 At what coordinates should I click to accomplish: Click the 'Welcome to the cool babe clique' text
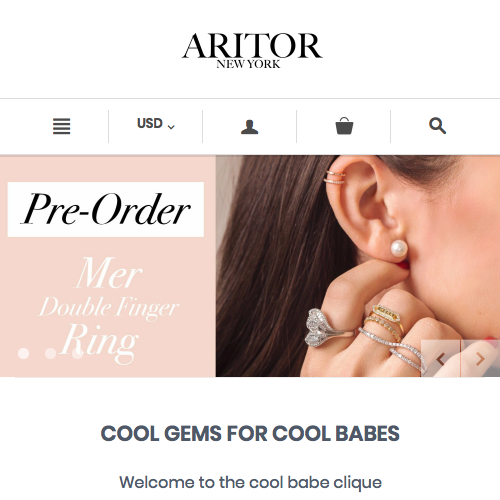coord(251,483)
